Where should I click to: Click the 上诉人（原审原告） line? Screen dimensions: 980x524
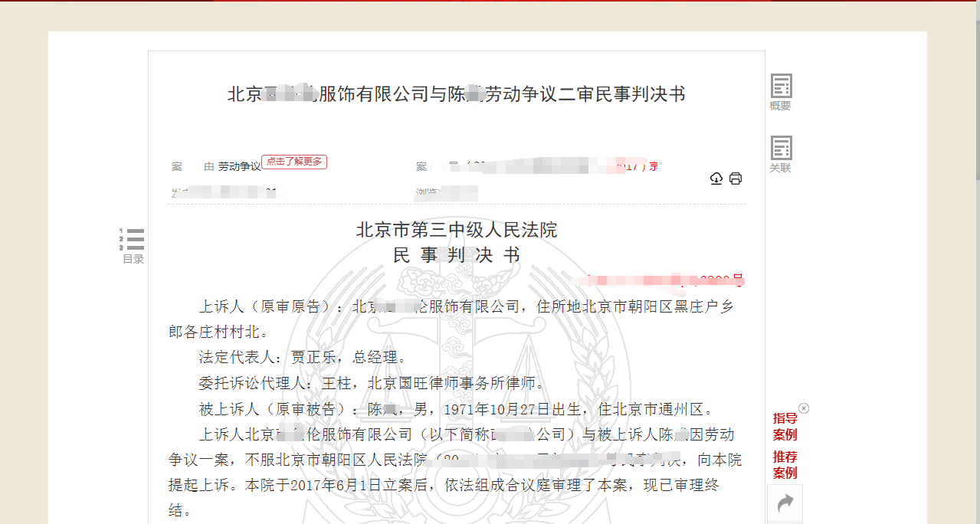(467, 307)
